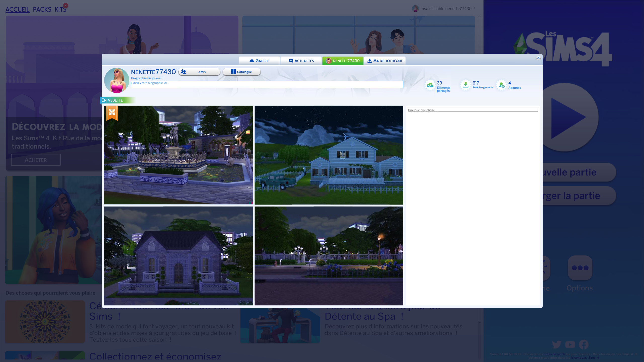The width and height of the screenshot is (644, 362).
Task: Click the followers (Abonnés) icon
Action: point(501,85)
